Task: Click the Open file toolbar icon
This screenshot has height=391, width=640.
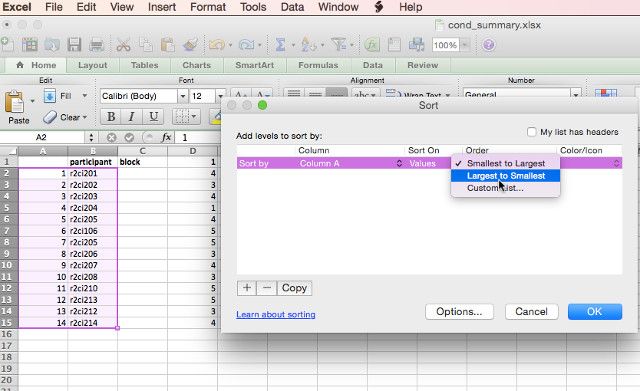Action: coord(52,44)
